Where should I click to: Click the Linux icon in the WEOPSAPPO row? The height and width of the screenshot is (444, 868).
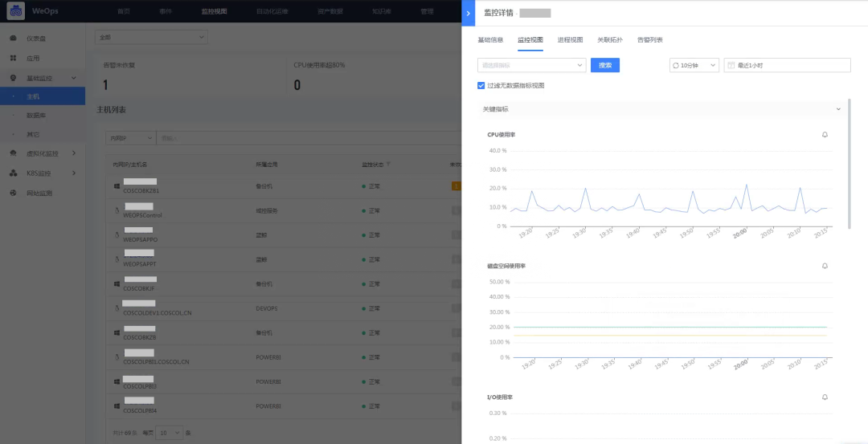tap(117, 235)
